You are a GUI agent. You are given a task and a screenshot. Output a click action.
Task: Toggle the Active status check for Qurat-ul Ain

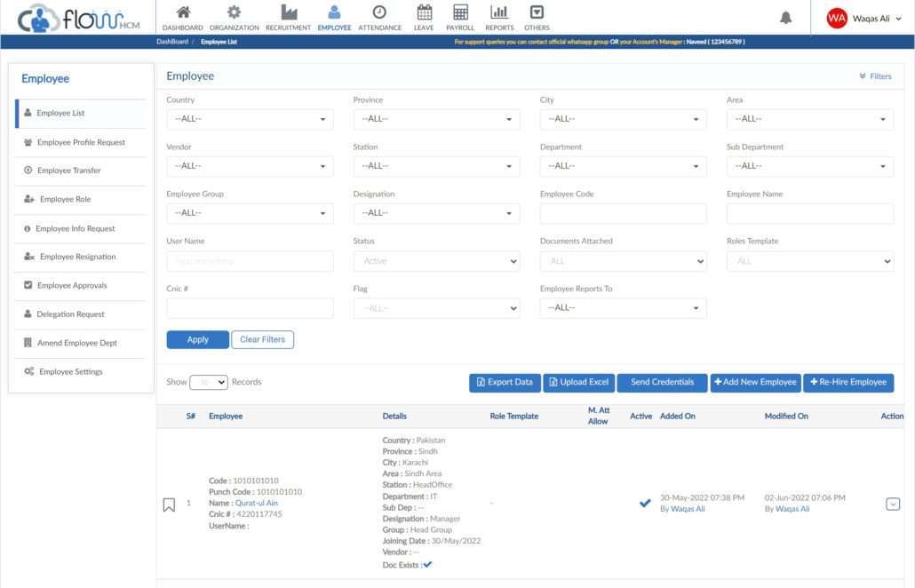click(x=645, y=502)
